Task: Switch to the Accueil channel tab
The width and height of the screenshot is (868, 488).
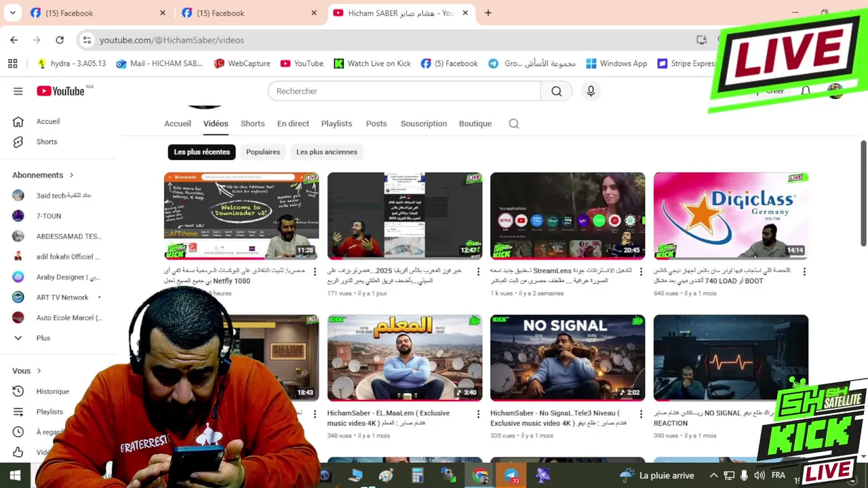Action: tap(178, 123)
